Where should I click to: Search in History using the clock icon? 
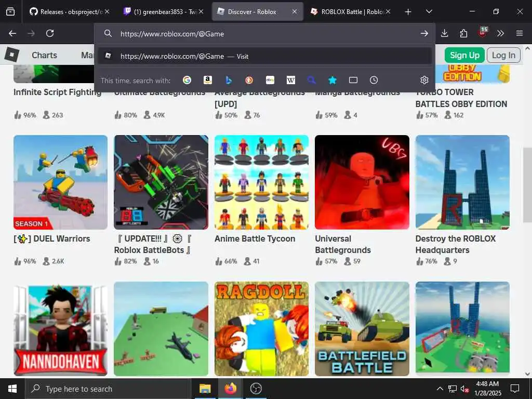(x=374, y=80)
